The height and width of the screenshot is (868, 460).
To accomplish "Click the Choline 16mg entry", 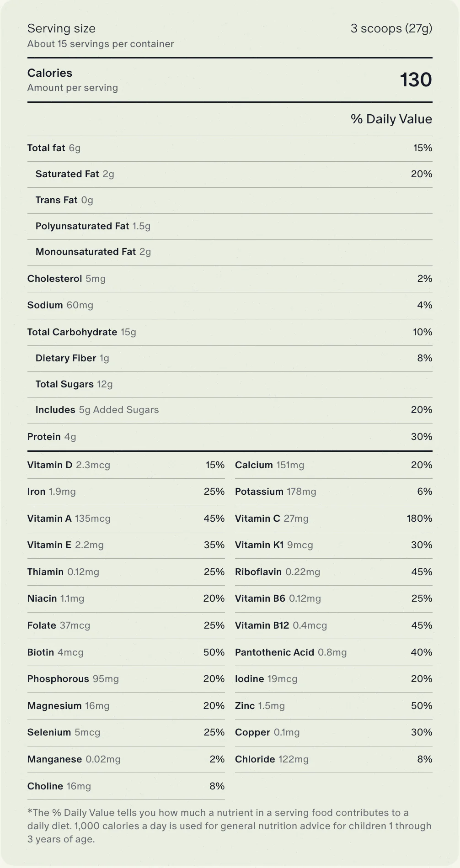I will (59, 786).
